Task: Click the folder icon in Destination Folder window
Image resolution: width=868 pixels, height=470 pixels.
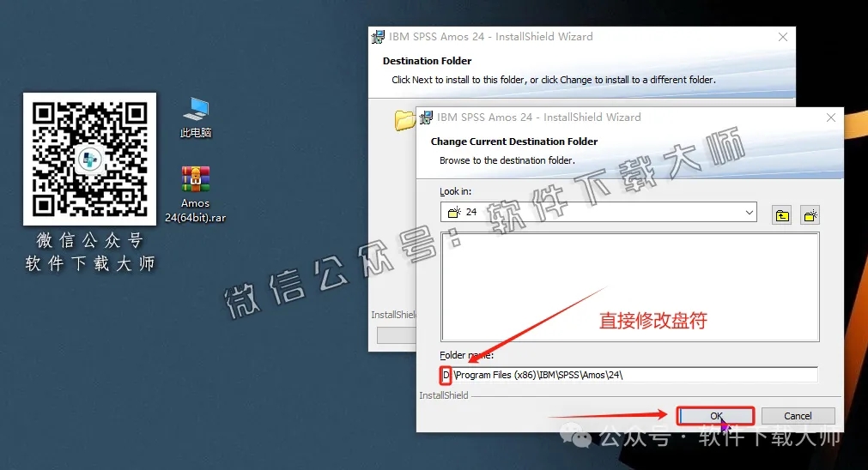Action: click(404, 120)
